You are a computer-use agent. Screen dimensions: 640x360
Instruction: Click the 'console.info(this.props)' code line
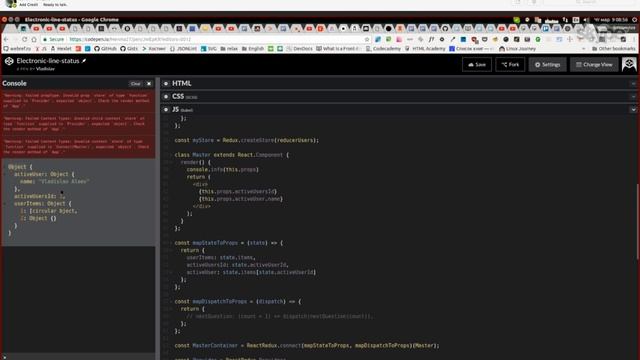222,169
